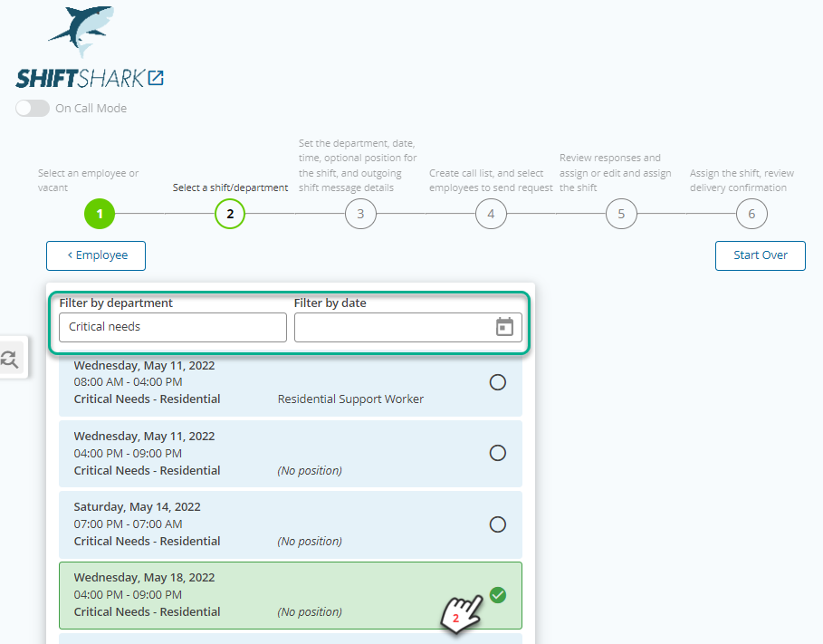Click the Start Over button
823x644 pixels.
(x=760, y=255)
